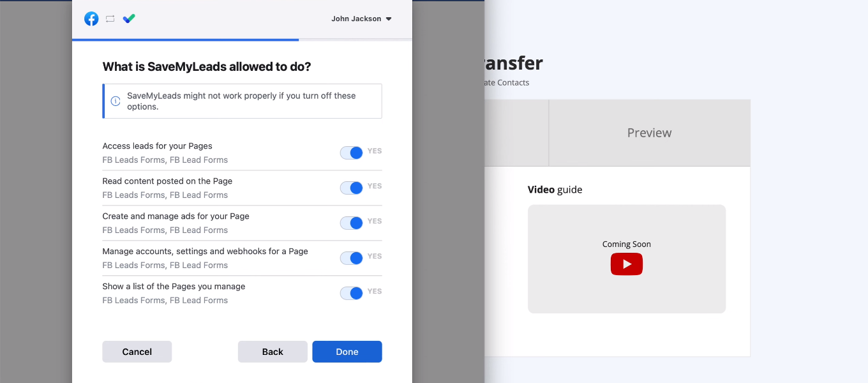Switch to the Preview tab
Viewport: 868px width, 383px height.
coord(650,133)
